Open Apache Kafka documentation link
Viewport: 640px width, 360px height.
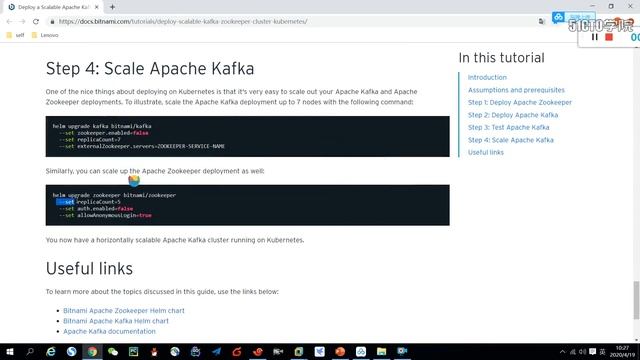(109, 331)
